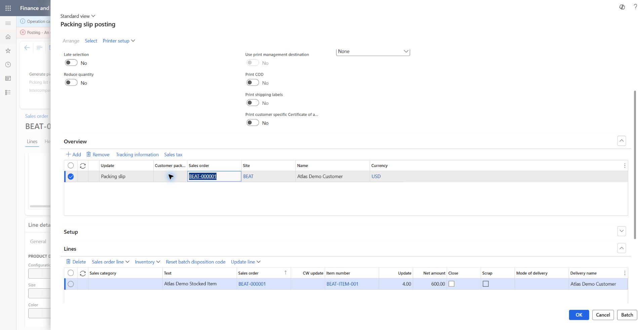Deselect the Packing slip row checkmark
This screenshot has width=644, height=330.
(71, 176)
